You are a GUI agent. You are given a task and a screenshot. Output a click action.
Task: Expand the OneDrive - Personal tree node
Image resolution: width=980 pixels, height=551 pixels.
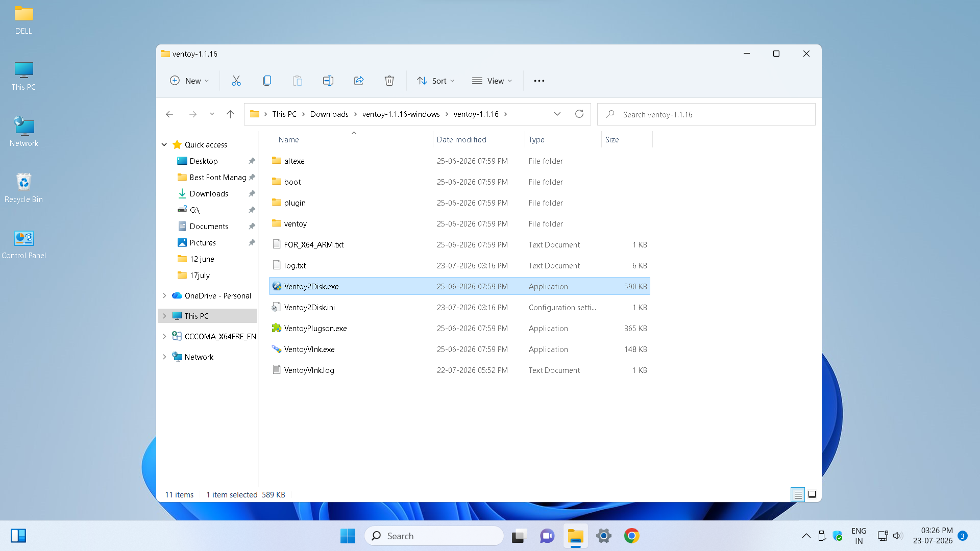pos(164,295)
